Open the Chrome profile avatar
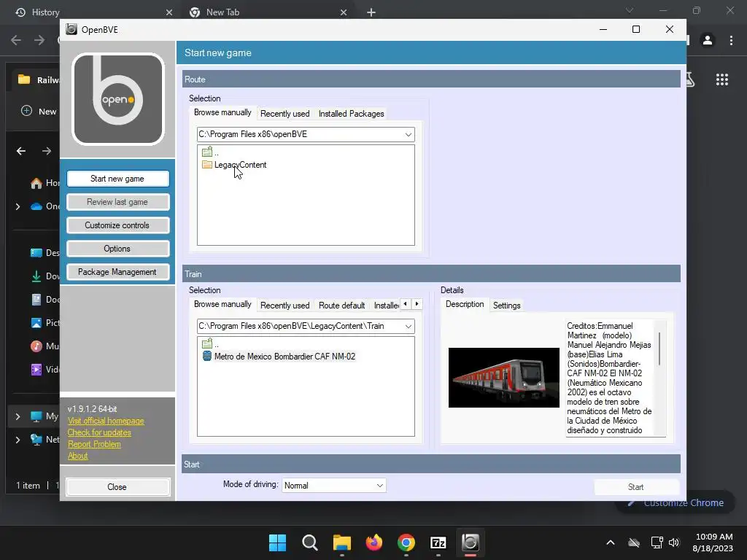This screenshot has height=560, width=747. click(x=708, y=41)
